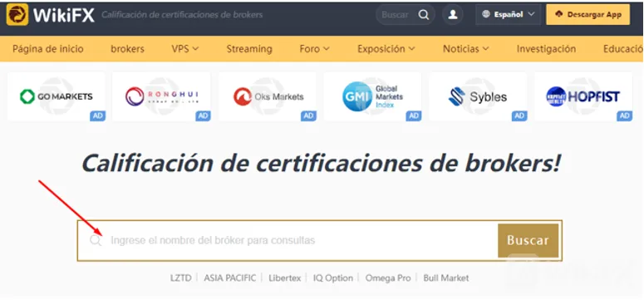Open the Streaming section
The image size is (644, 300).
click(249, 49)
